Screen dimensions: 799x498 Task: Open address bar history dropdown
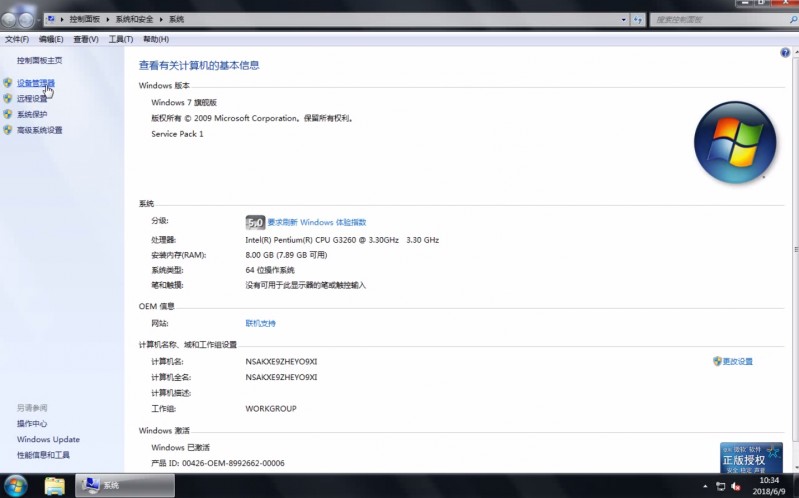[624, 20]
